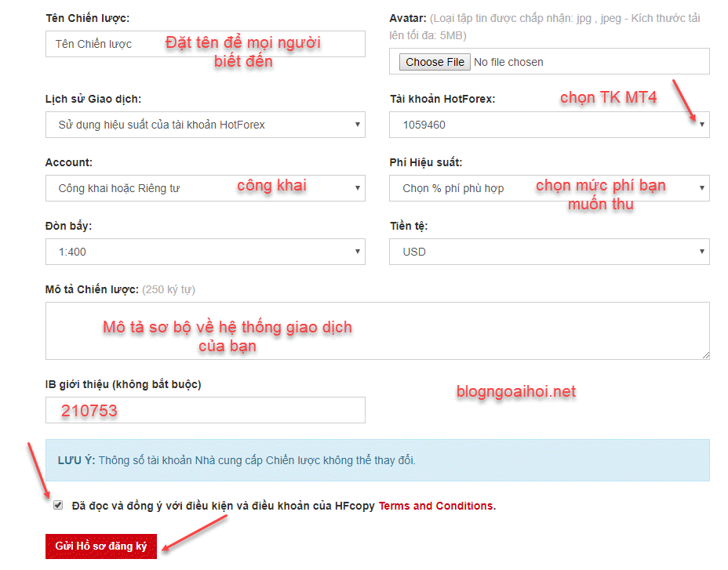Open the Lịch sử Giao dịch dropdown
The image size is (728, 570).
click(207, 125)
